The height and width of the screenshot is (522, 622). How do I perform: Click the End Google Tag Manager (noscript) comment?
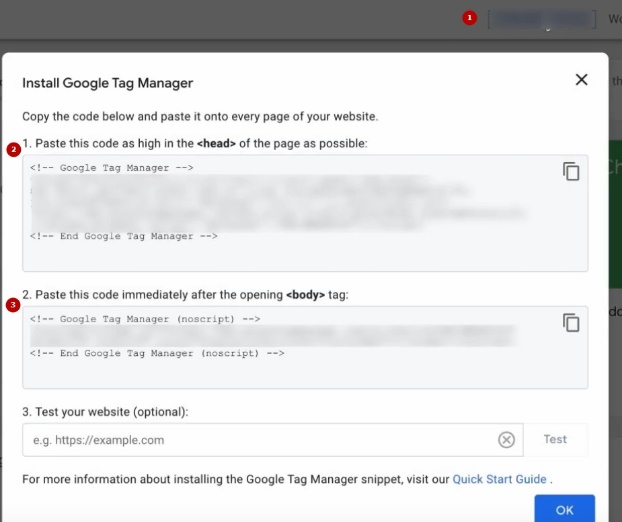[x=157, y=353]
